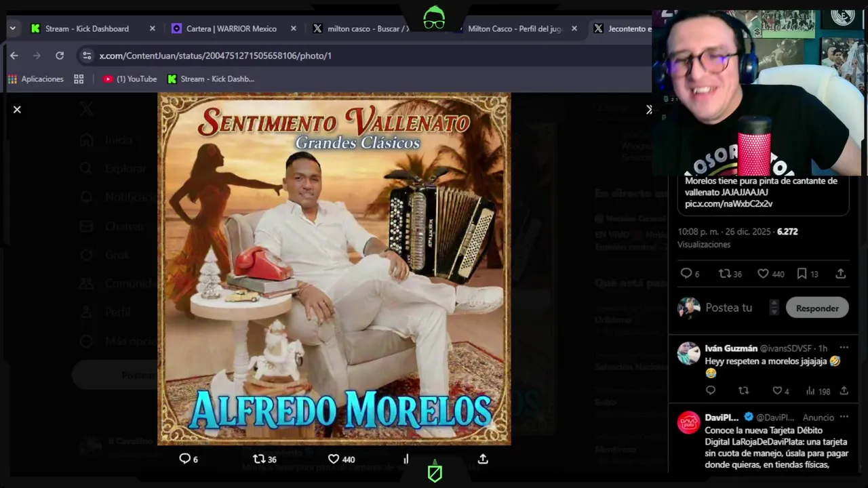The image size is (868, 488).
Task: Bookmark the post with the 13 icon
Action: [802, 273]
